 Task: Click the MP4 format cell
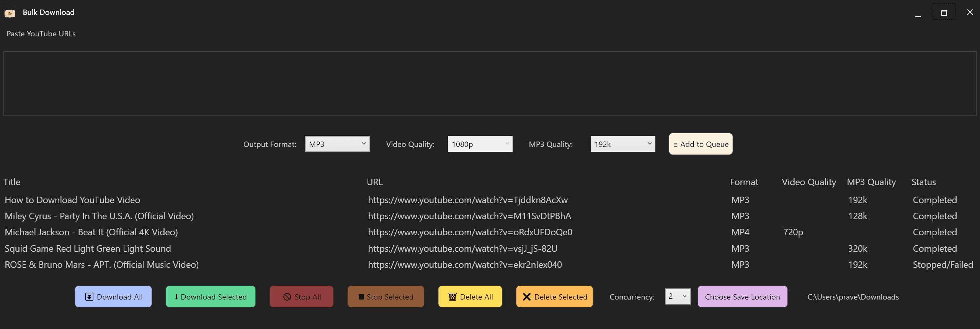tap(740, 232)
